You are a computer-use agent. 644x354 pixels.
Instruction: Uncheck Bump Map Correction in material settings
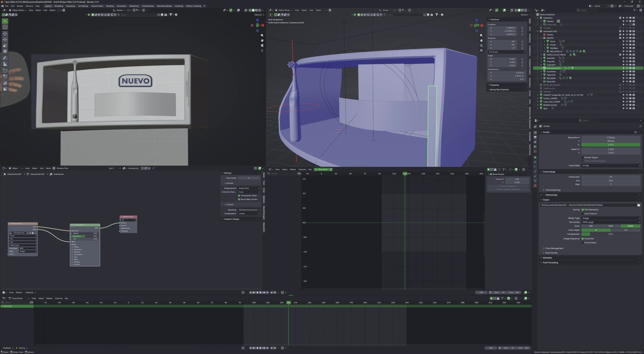pyautogui.click(x=239, y=199)
